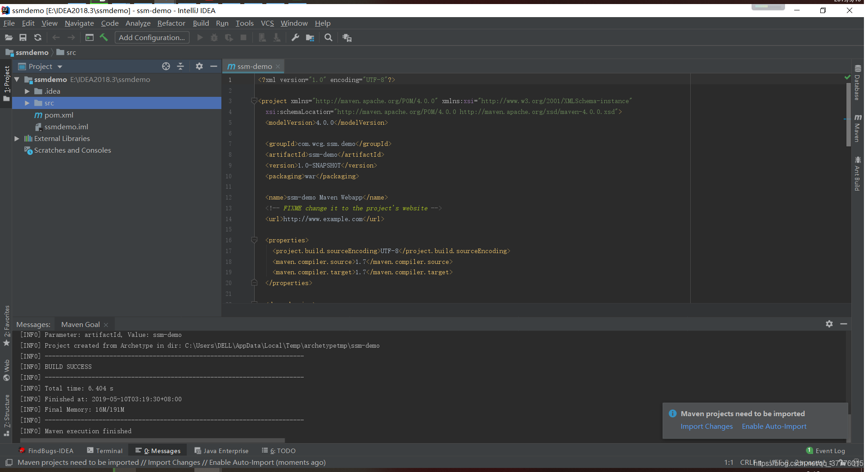Open the Database tool window
Screen dimensions: 868x472
pos(858,83)
